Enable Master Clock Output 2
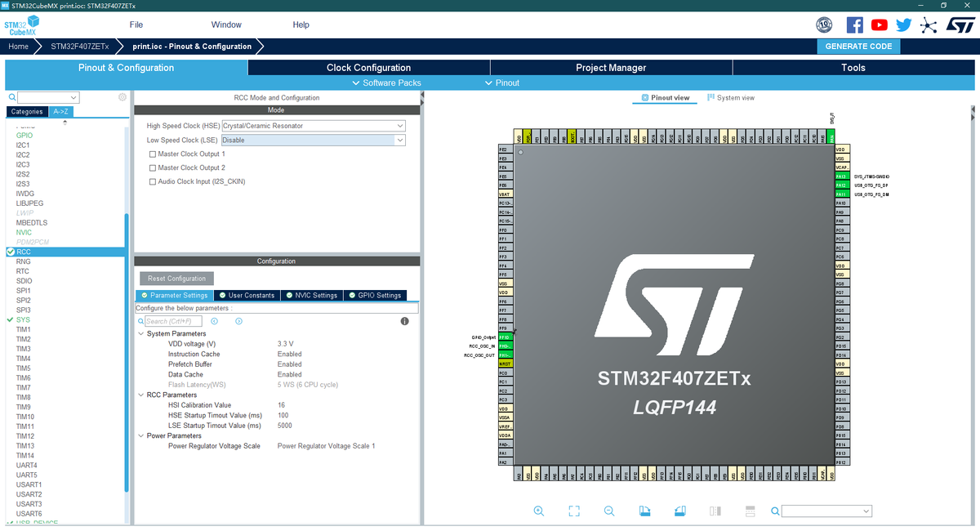The image size is (980, 531). [151, 167]
